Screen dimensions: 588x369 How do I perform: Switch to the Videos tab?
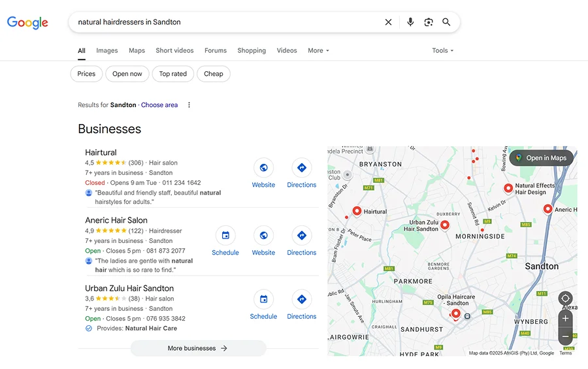(287, 51)
